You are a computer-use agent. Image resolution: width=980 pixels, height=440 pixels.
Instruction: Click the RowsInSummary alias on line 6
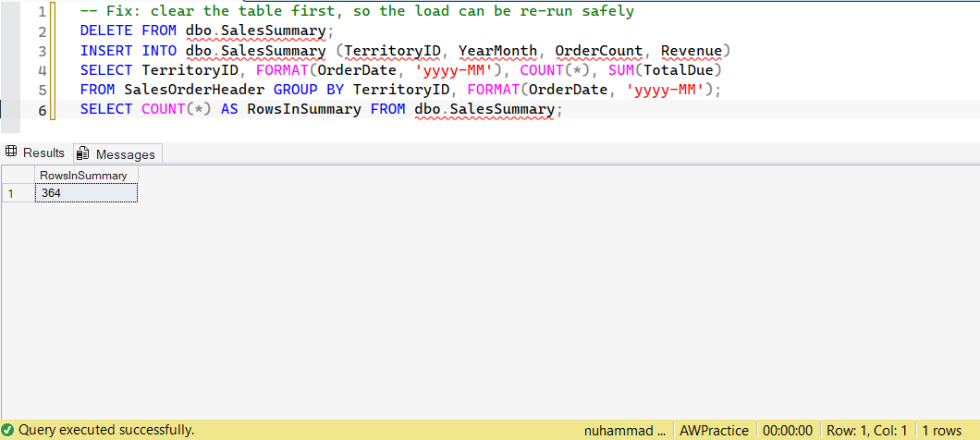304,110
